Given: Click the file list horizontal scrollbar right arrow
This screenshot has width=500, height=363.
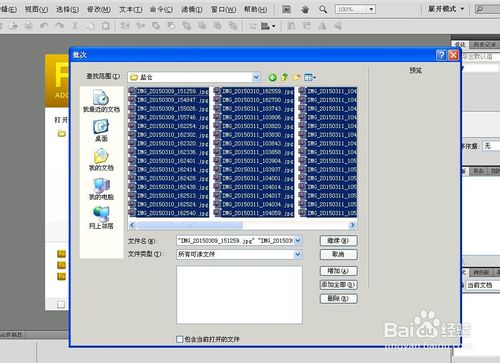Looking at the screenshot, I should point(352,225).
